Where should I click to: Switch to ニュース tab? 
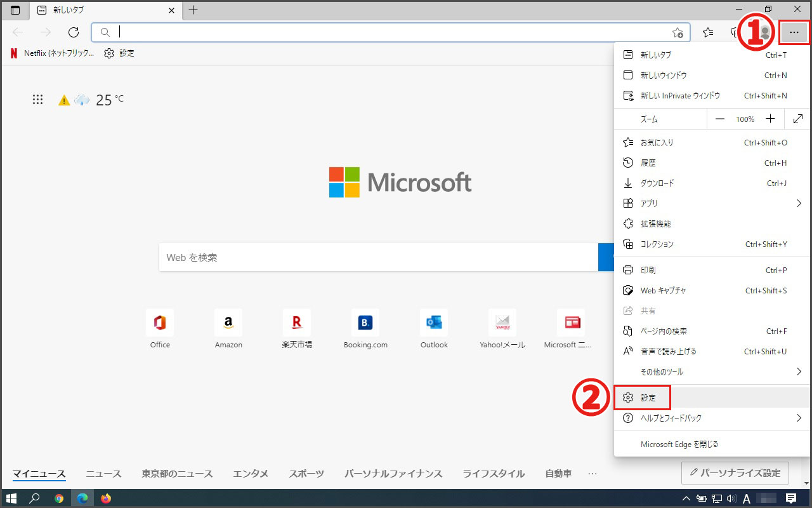(103, 474)
